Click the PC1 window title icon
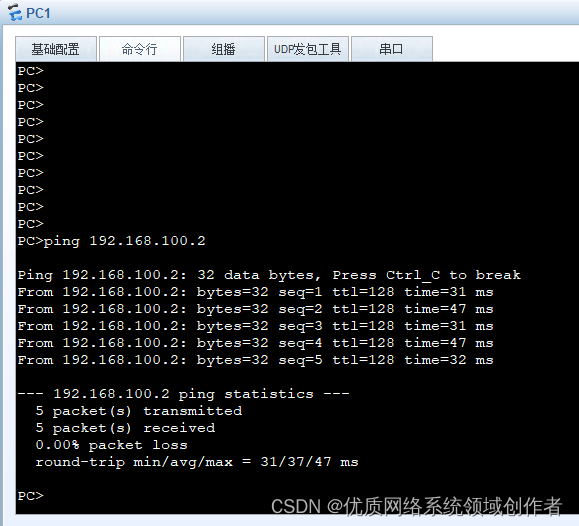 click(x=14, y=12)
